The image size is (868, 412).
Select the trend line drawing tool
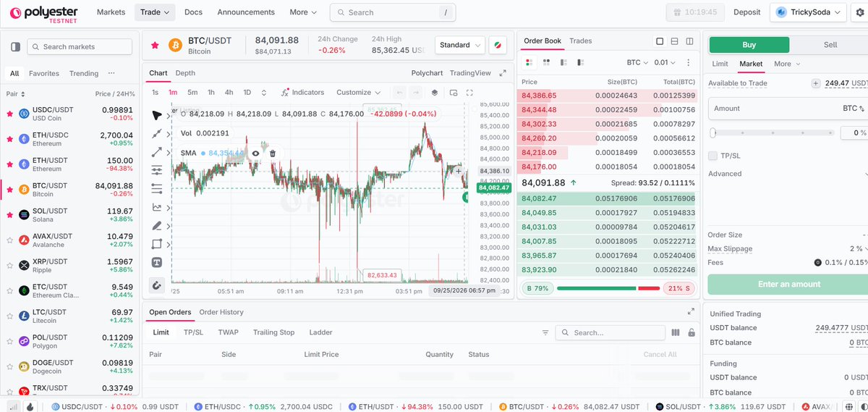[x=157, y=134]
